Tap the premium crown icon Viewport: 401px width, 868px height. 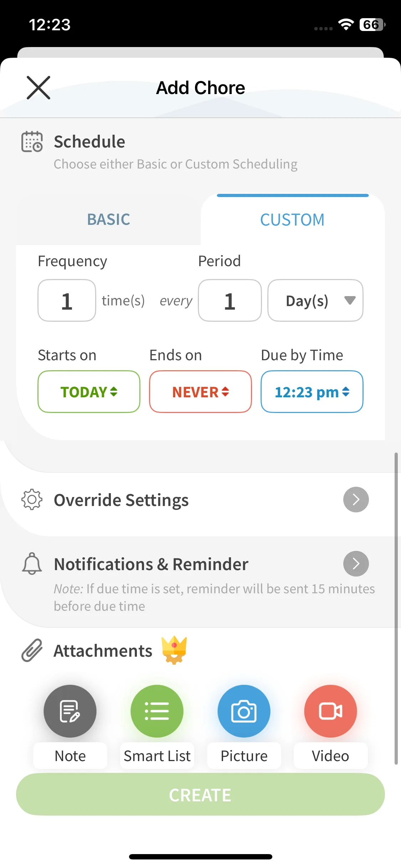coord(174,650)
